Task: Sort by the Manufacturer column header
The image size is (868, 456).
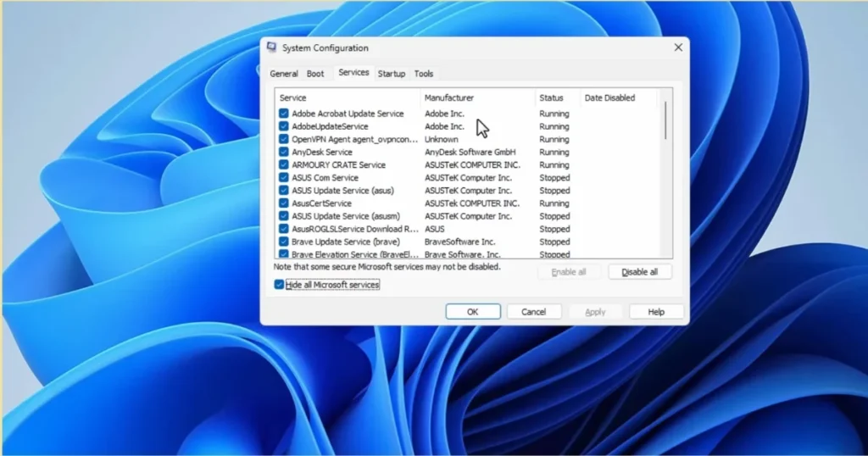Action: [478, 98]
